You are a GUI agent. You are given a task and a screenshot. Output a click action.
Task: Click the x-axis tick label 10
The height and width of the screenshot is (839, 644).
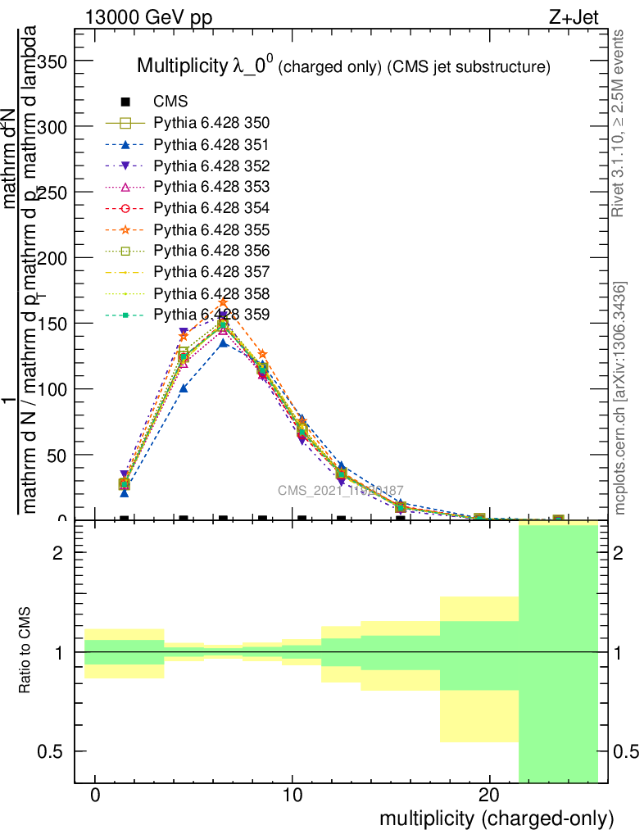(x=292, y=796)
